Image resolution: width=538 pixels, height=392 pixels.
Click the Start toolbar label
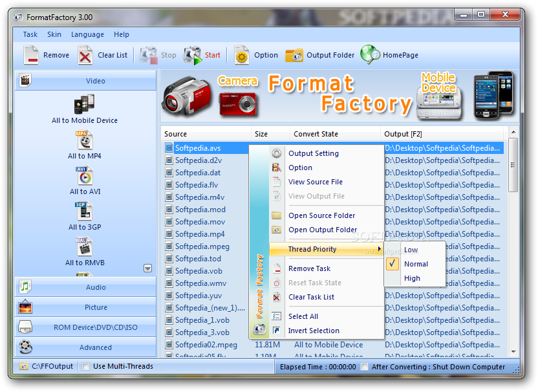(212, 55)
